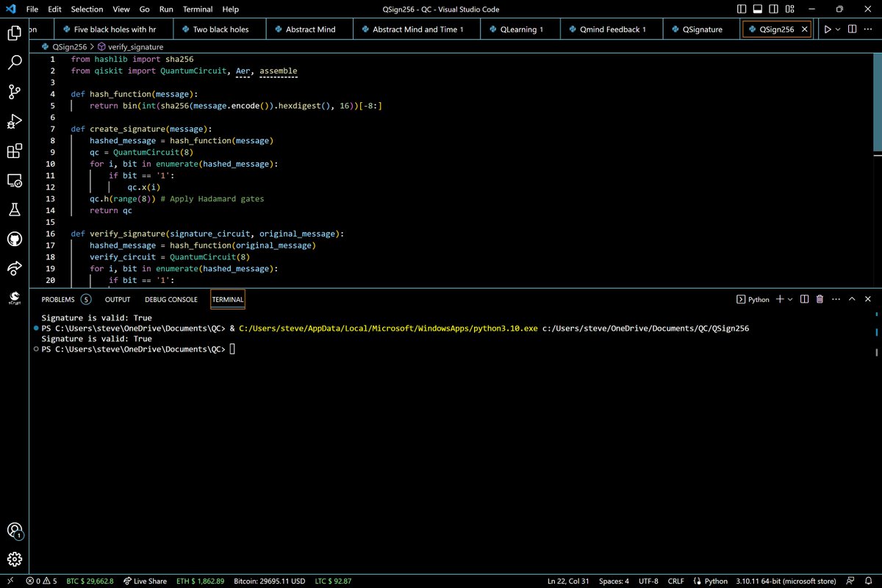Open the new terminal launch profile dropdown
Viewport: 882px width, 588px height.
coord(790,299)
